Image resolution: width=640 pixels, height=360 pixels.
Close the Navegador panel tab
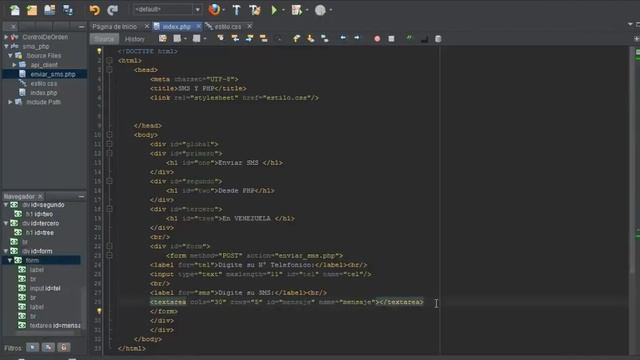tap(40, 196)
